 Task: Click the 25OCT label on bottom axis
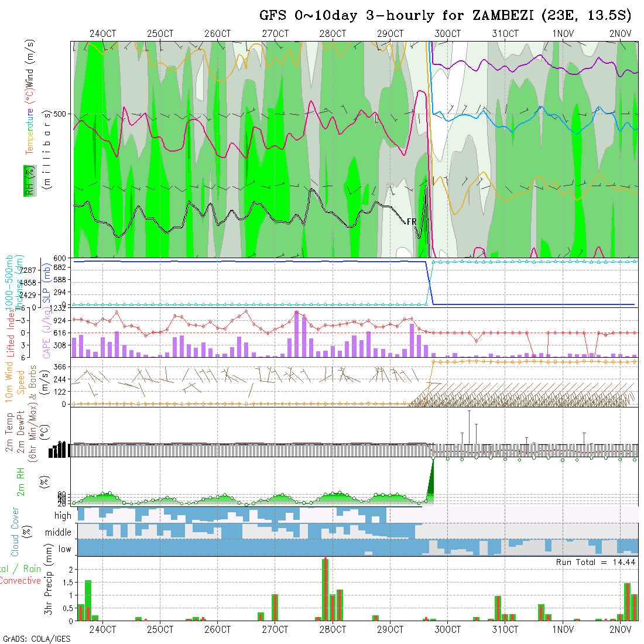point(160,630)
